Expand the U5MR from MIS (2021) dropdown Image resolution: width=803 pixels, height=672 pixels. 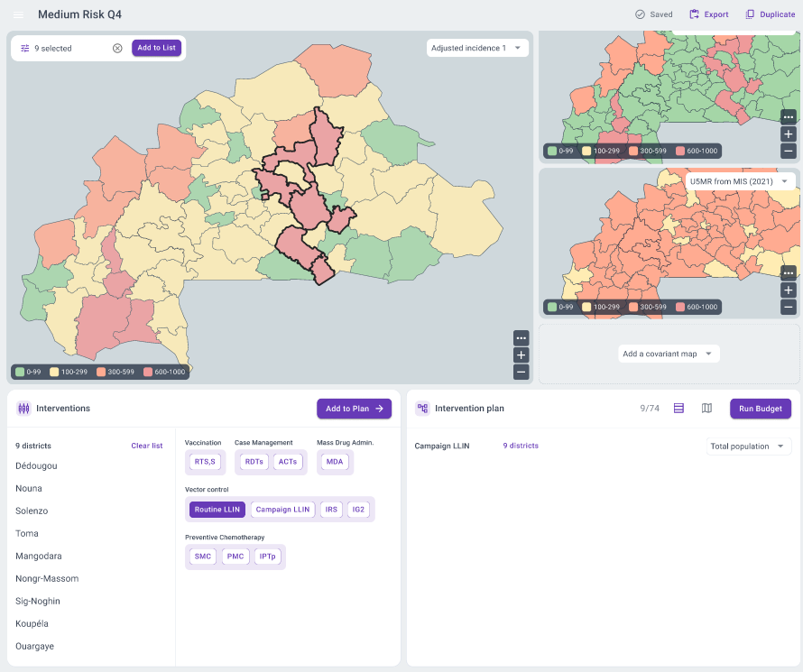(739, 181)
